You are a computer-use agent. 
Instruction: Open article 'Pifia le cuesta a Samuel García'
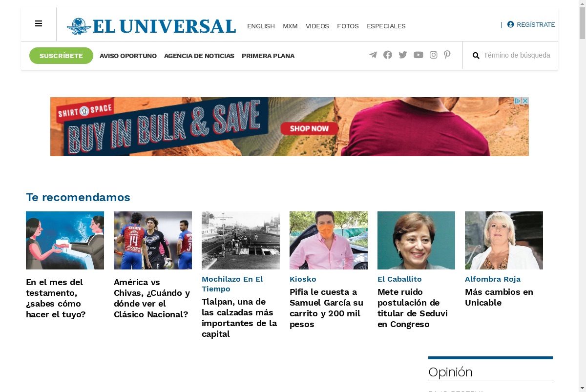(x=327, y=308)
